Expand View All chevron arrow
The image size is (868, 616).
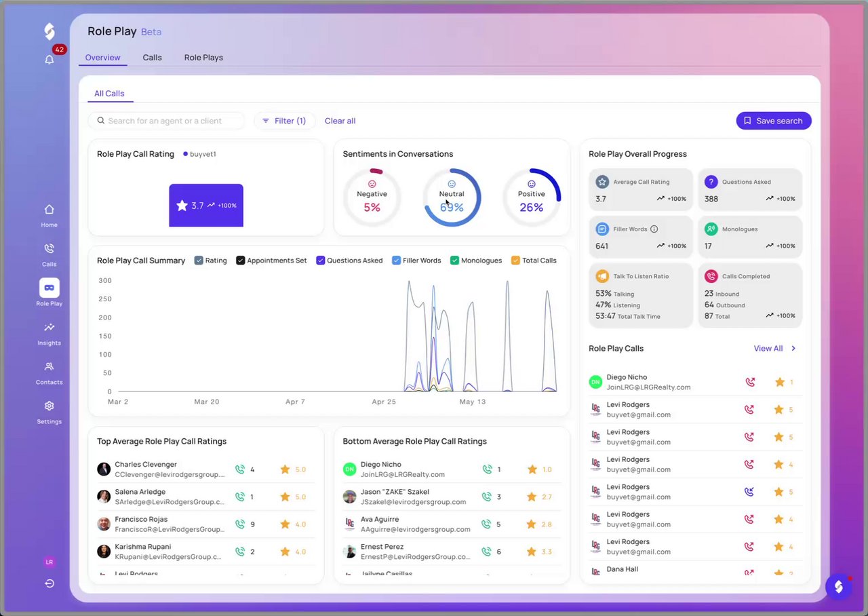(793, 348)
